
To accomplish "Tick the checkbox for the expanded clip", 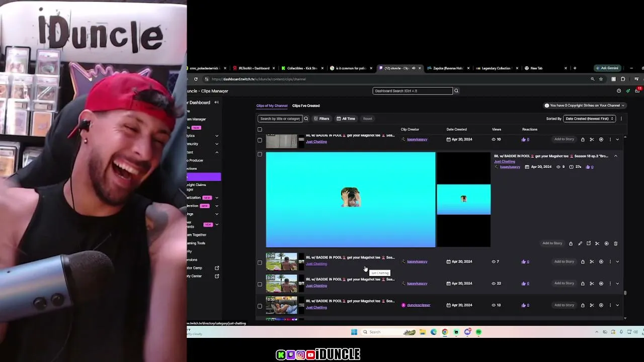I will tap(260, 154).
